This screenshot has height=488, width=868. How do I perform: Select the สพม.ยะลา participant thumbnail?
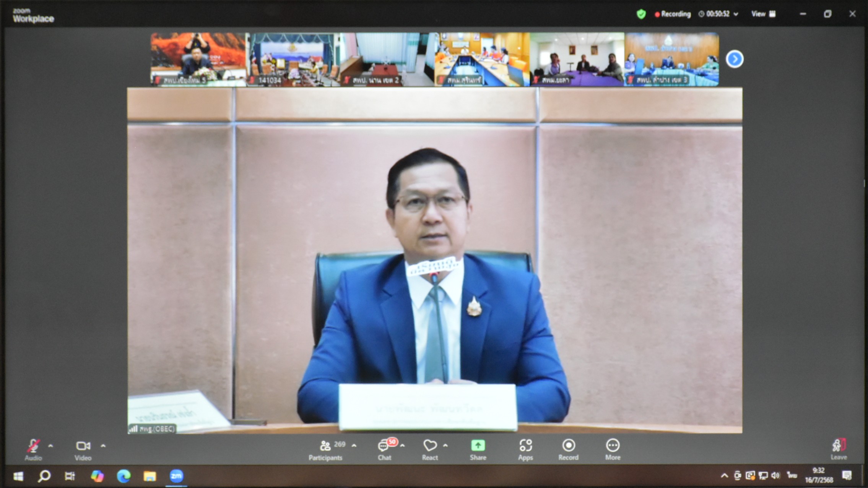577,59
